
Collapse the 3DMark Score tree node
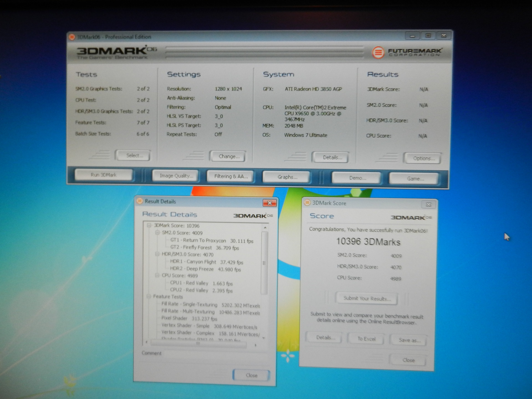click(x=149, y=225)
